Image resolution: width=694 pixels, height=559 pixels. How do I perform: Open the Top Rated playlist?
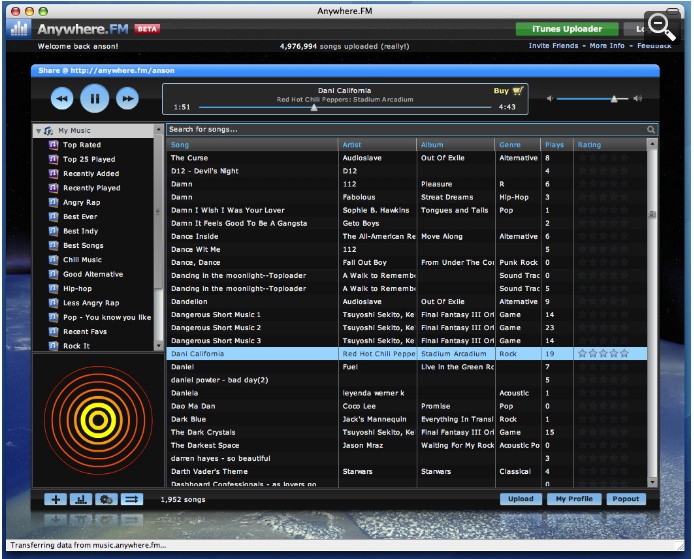pyautogui.click(x=82, y=145)
